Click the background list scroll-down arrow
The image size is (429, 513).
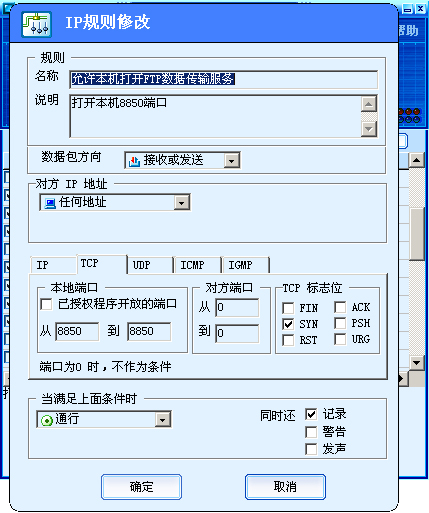pos(416,362)
